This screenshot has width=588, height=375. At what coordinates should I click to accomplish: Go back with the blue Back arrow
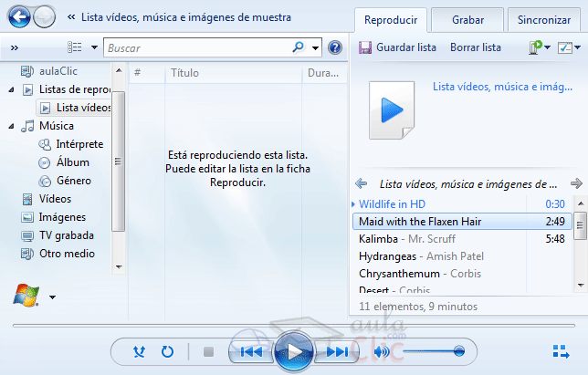click(19, 16)
